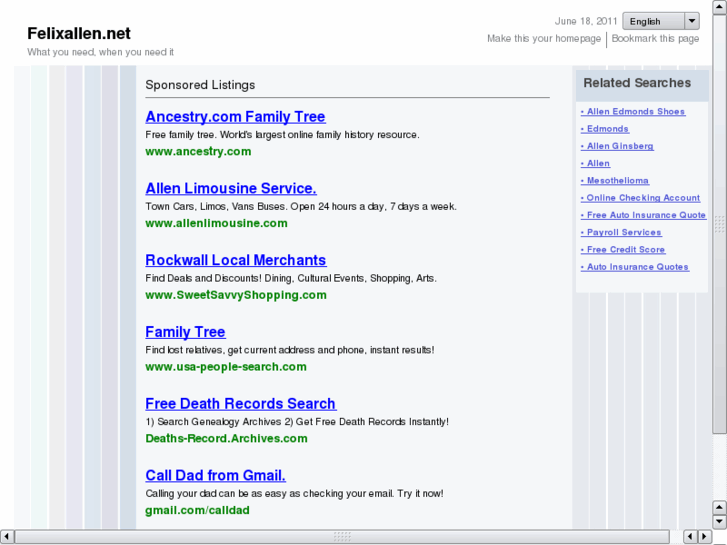
Task: Click the vertical scrollbar thumb
Action: pos(719,224)
